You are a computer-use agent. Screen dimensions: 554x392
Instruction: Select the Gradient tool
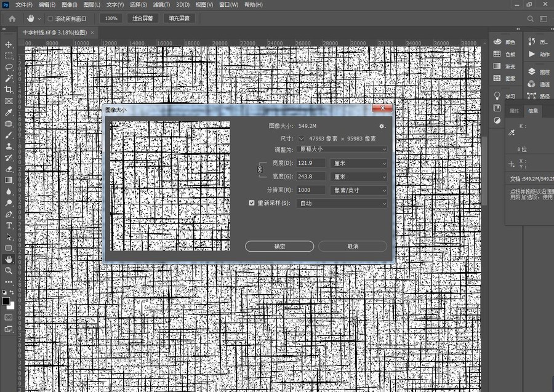(9, 180)
